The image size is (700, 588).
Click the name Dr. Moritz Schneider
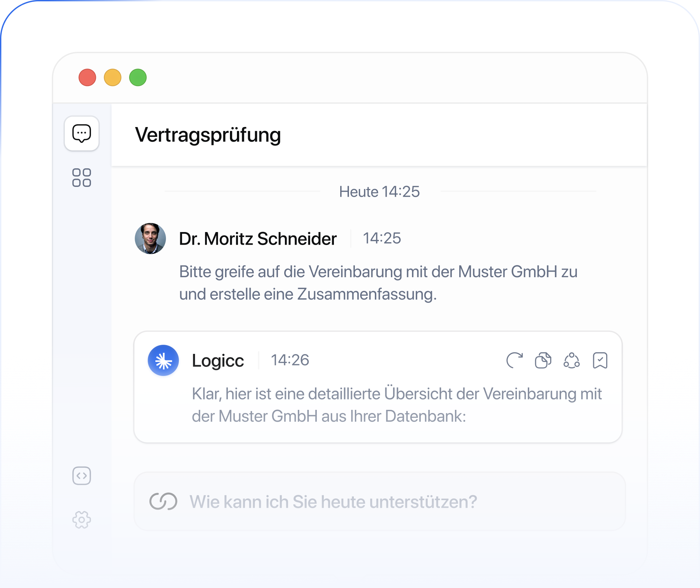click(x=258, y=239)
